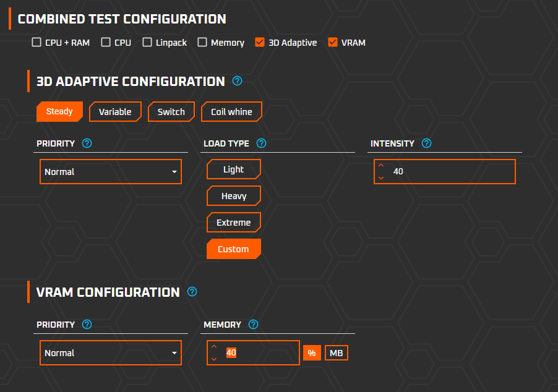Select Coil whine mode
558x392 pixels.
(x=231, y=112)
